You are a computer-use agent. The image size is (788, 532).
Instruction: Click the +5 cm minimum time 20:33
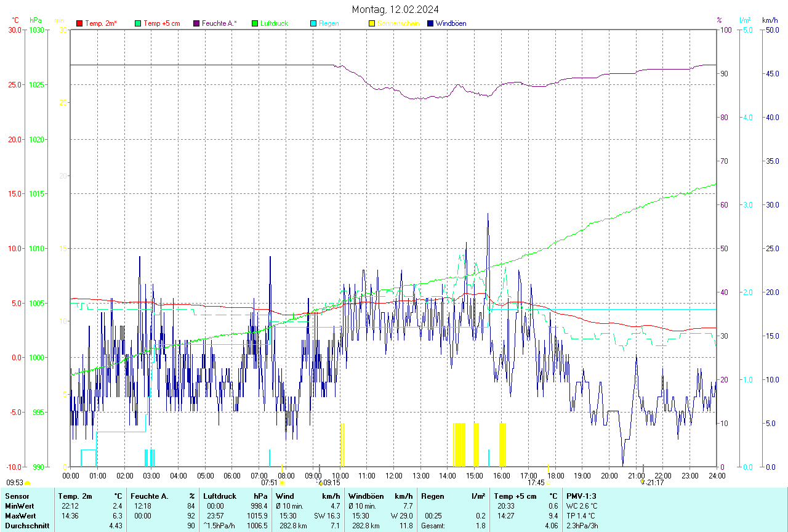pos(506,506)
